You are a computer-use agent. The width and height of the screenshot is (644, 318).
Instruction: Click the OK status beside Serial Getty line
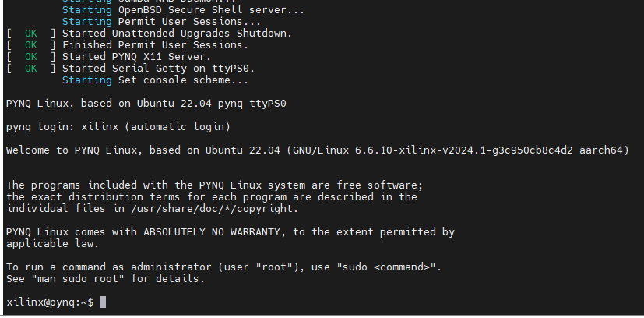click(x=30, y=69)
